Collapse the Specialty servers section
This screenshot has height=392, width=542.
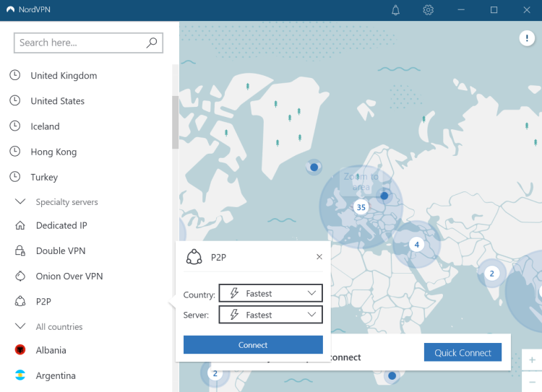[x=20, y=202]
